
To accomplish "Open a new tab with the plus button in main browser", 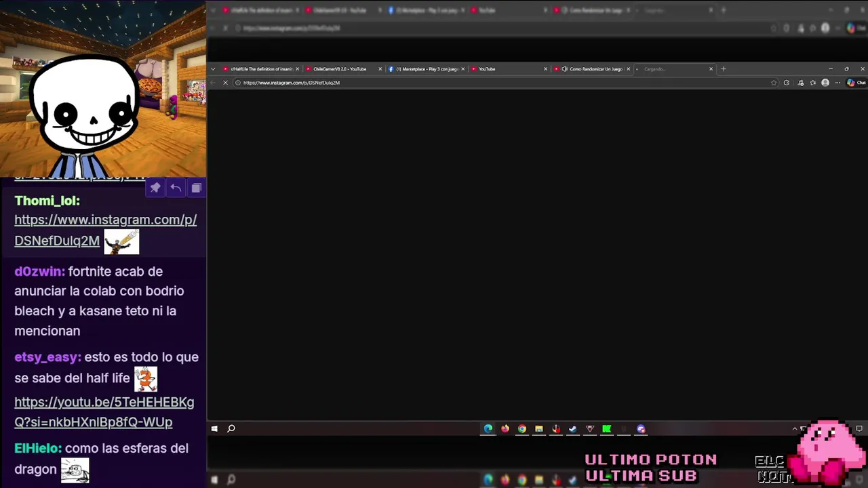I will 723,68.
